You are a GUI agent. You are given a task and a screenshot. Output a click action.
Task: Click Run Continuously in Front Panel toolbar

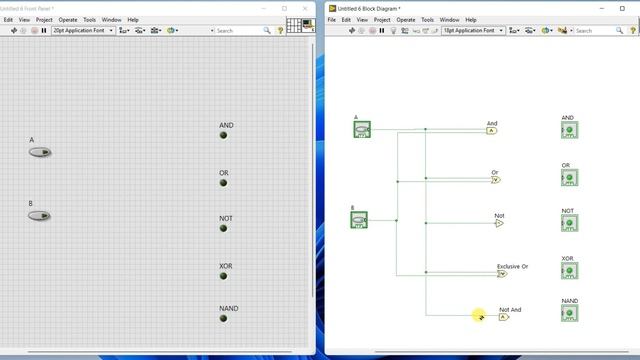24,30
